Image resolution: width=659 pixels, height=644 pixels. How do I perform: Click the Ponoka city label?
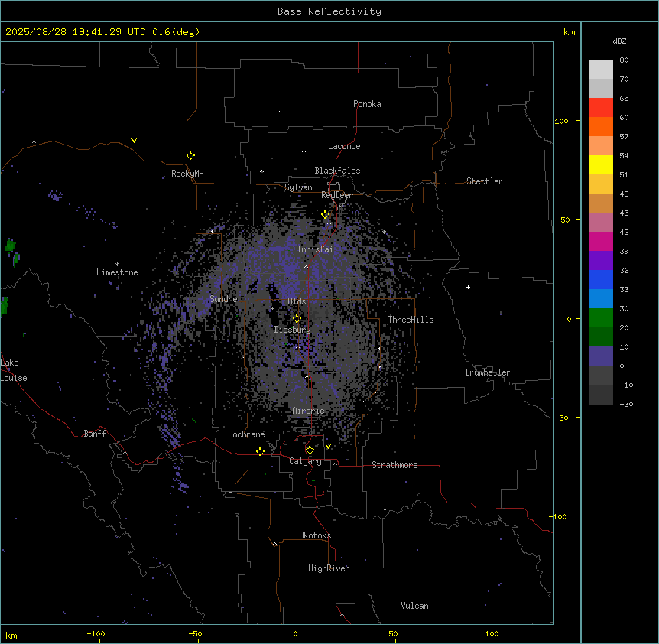pos(367,104)
